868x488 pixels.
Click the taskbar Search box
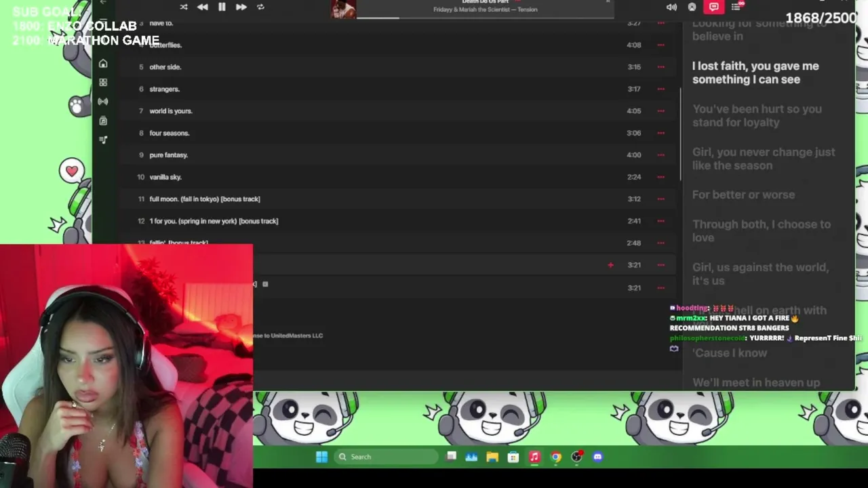(387, 457)
